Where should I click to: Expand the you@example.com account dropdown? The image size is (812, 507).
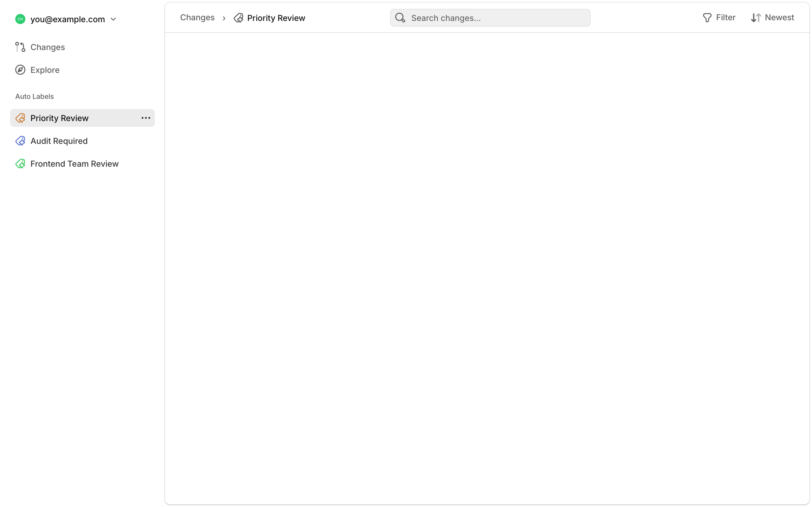pos(113,19)
